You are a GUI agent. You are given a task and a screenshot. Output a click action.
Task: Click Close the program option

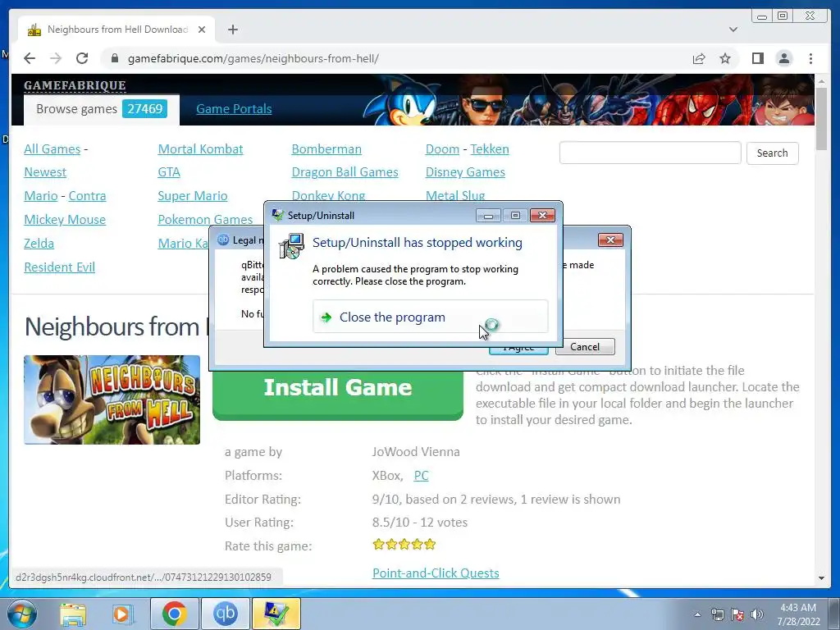pos(430,317)
